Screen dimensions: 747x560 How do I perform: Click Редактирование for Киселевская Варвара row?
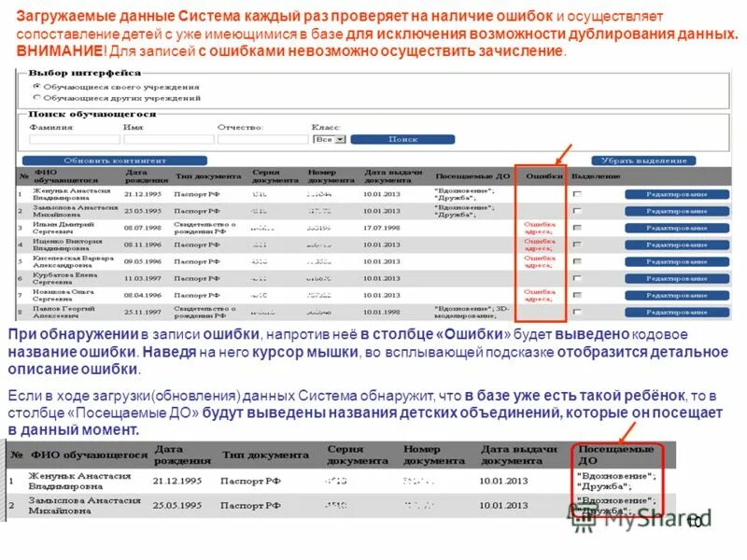(677, 262)
